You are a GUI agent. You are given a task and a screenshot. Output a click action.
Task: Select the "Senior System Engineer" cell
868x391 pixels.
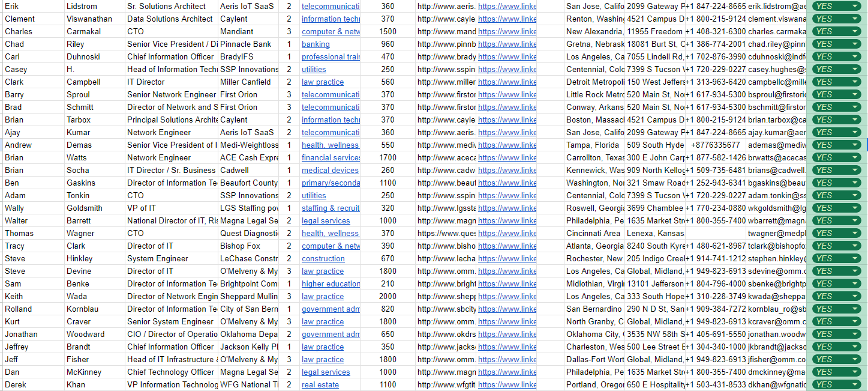(172, 321)
